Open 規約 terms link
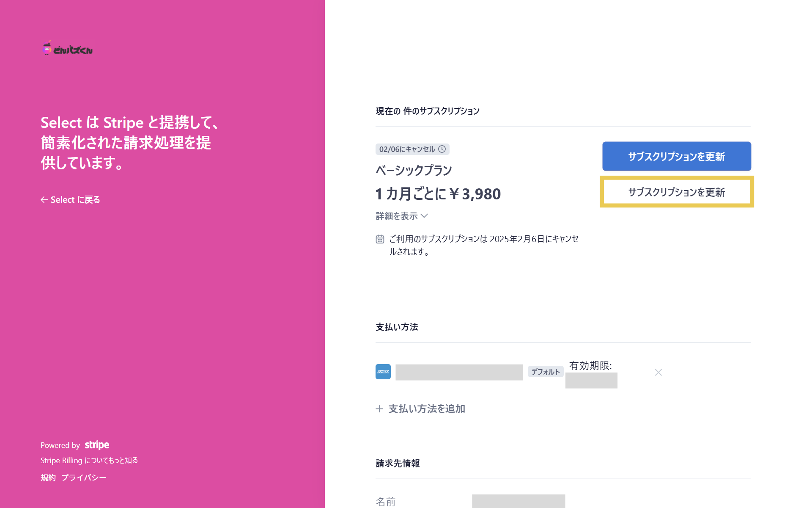Viewport: 812px width, 508px height. click(x=48, y=478)
